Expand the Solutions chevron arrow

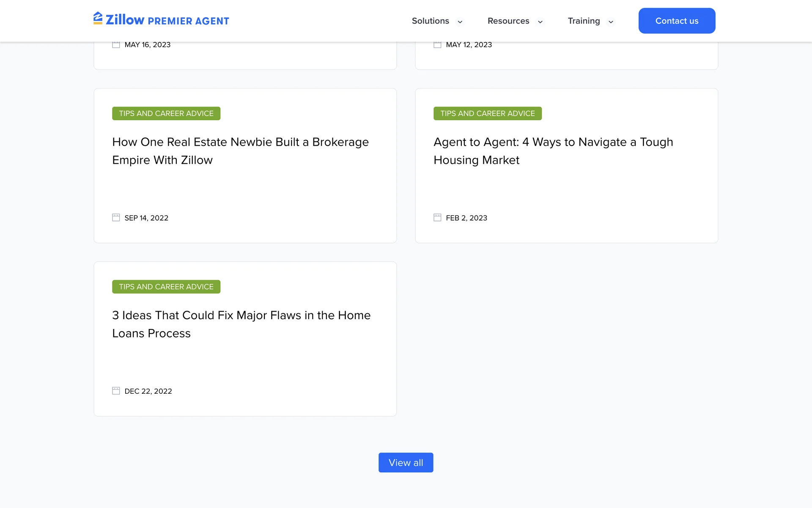(x=460, y=22)
